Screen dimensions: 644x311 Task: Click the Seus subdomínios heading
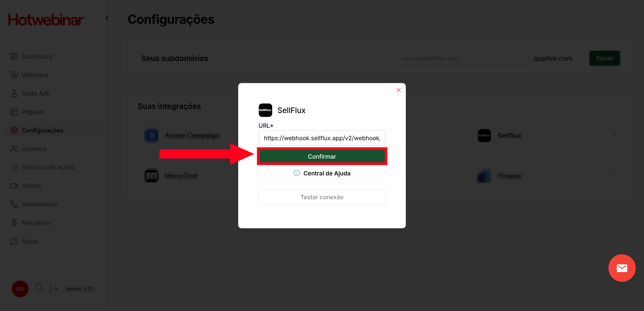[175, 58]
